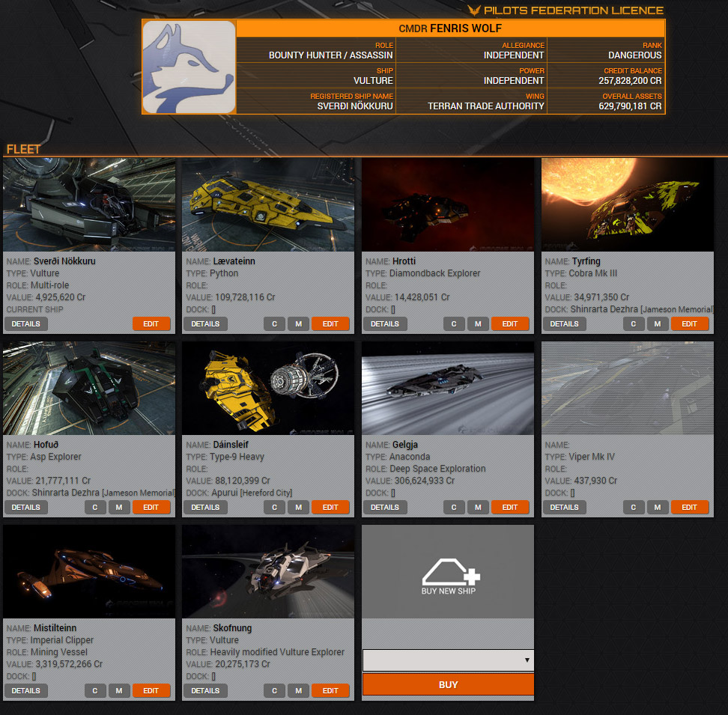Click the overall assets 629,790,181 CR
The image size is (728, 715).
[630, 106]
